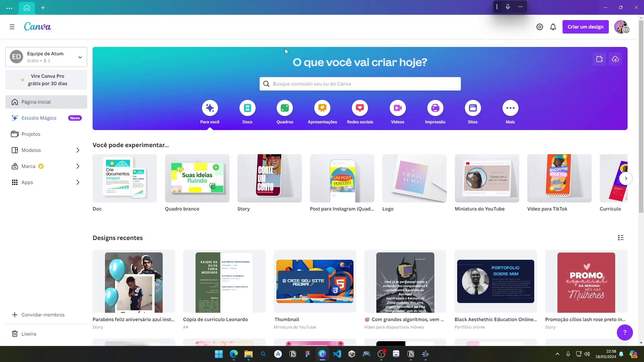This screenshot has height=362, width=644.
Task: Open the Projetos panel
Action: [x=31, y=134]
